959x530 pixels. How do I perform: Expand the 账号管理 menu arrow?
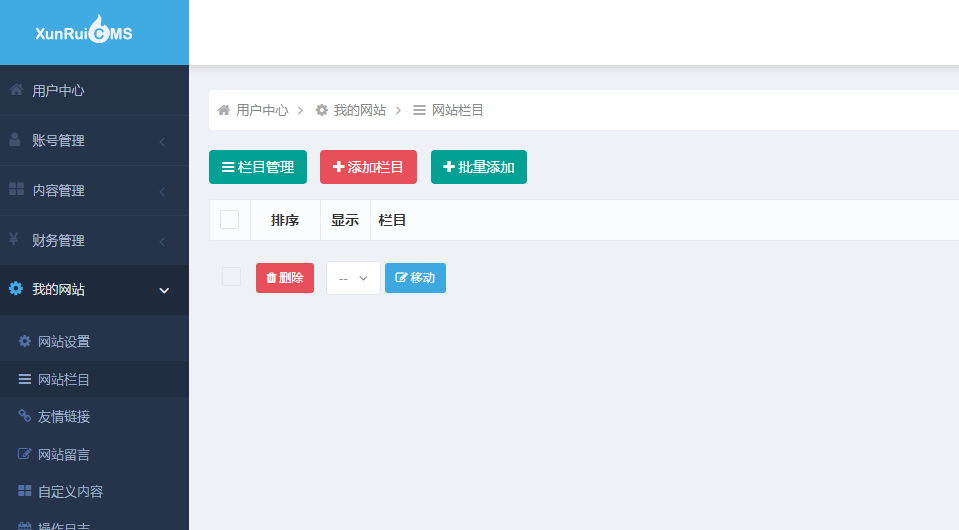click(162, 142)
